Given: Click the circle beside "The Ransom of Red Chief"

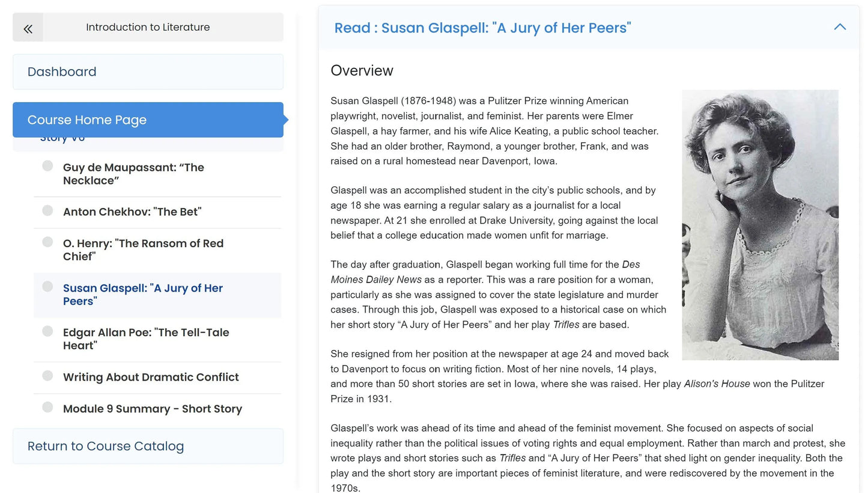Looking at the screenshot, I should point(47,242).
